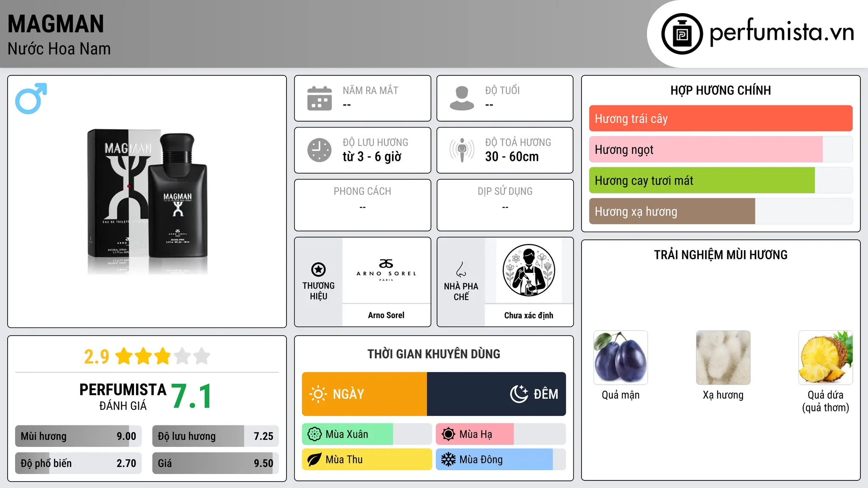Select the Quả dứa pineapple note image

tap(826, 358)
